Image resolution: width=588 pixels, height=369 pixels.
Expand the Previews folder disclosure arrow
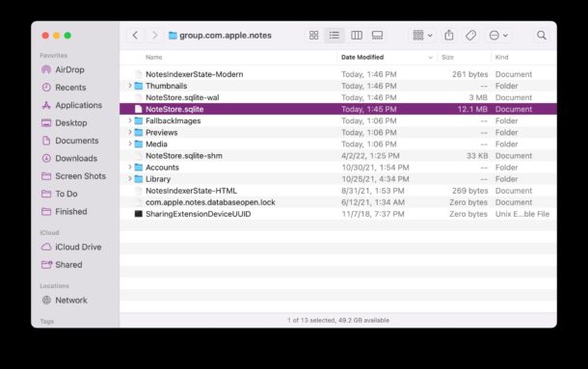130,132
